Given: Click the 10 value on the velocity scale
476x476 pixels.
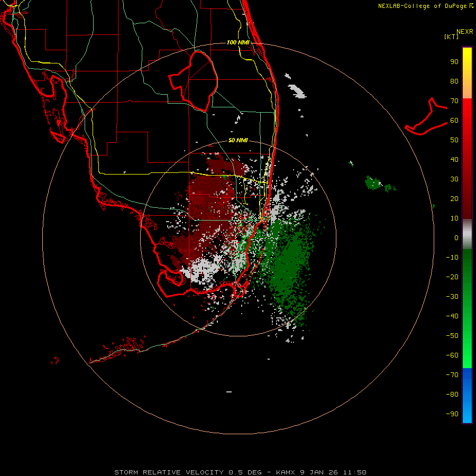Looking at the screenshot, I should [454, 218].
